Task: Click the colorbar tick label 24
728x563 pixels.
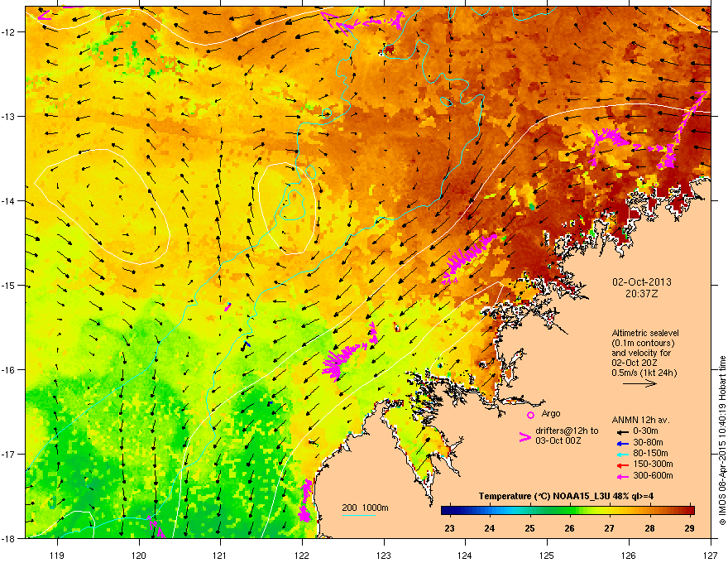Action: point(490,528)
